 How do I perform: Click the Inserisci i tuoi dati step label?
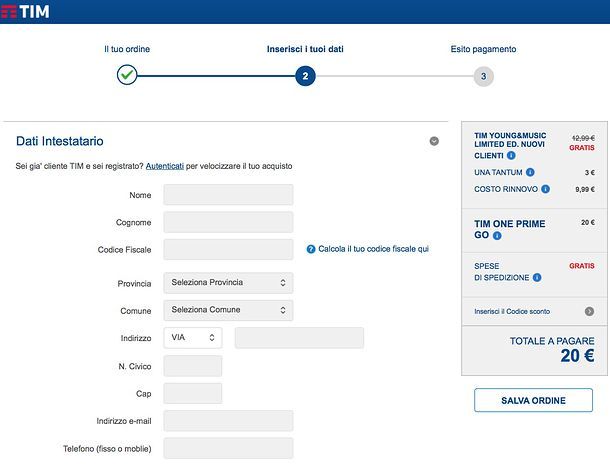[x=305, y=49]
